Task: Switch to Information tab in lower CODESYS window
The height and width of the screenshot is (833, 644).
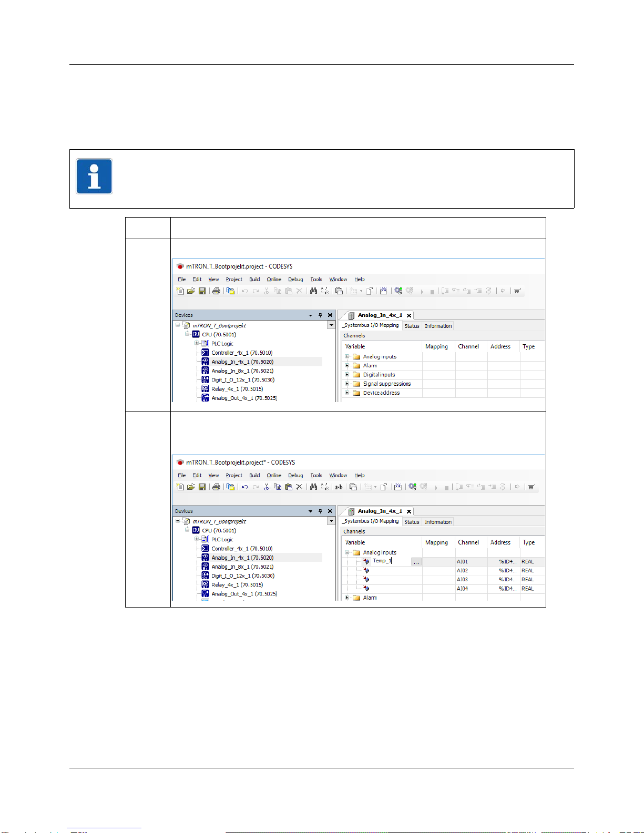Action: (x=438, y=522)
